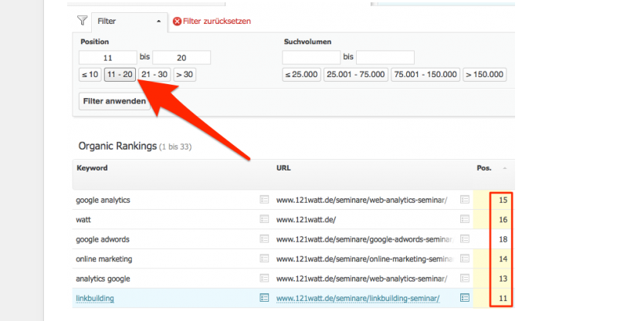This screenshot has width=644, height=321.
Task: Click Filter zurücksetzen link
Action: tap(217, 22)
